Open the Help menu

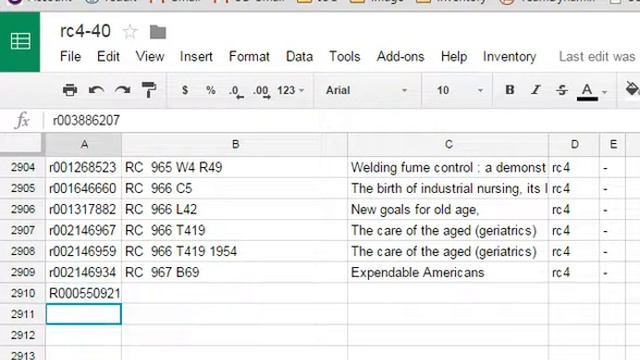454,57
